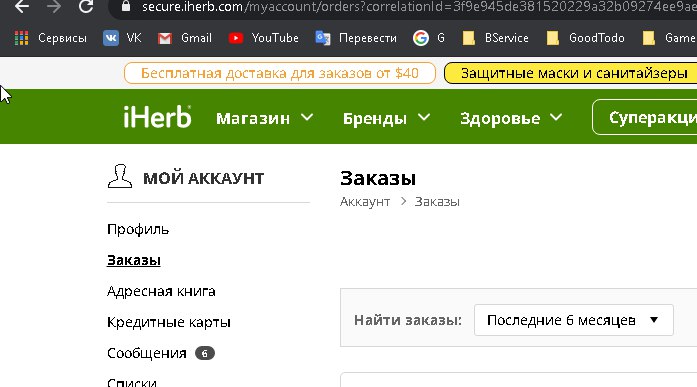This screenshot has width=697, height=387.
Task: Open the GoodTodo bookmarks folder
Action: point(585,38)
